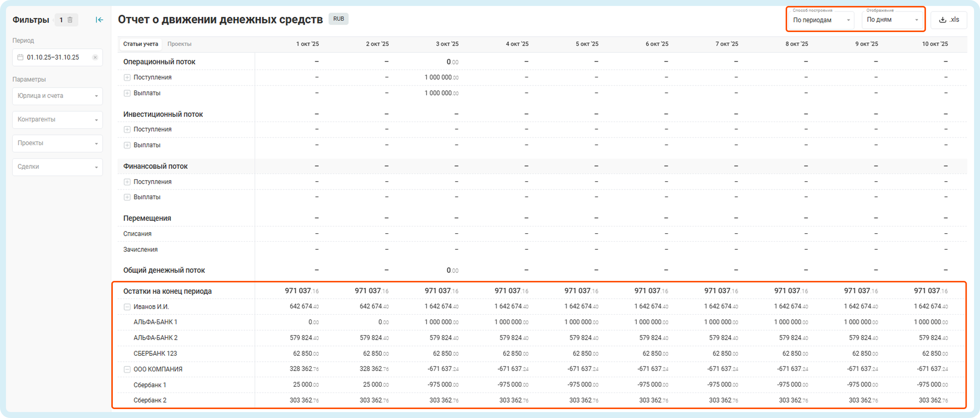Viewport: 980px width, 418px height.
Task: Click the trash icon to clear filters
Action: click(x=70, y=20)
